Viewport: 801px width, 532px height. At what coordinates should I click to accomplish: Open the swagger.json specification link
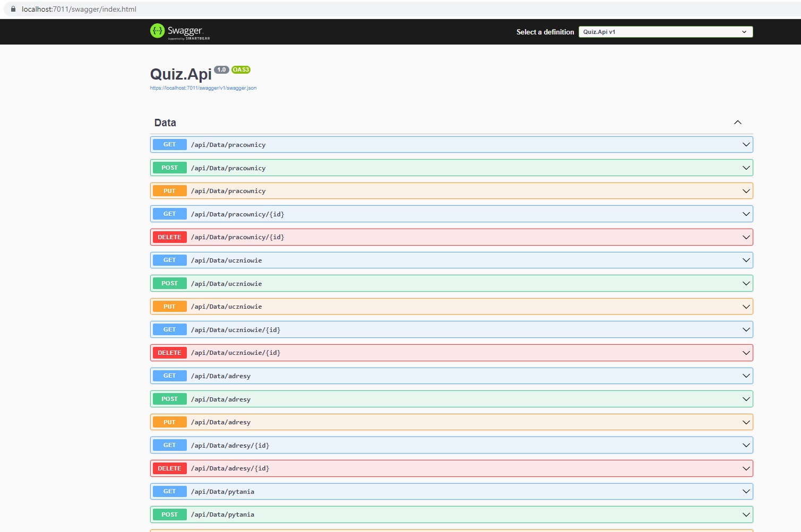point(203,88)
